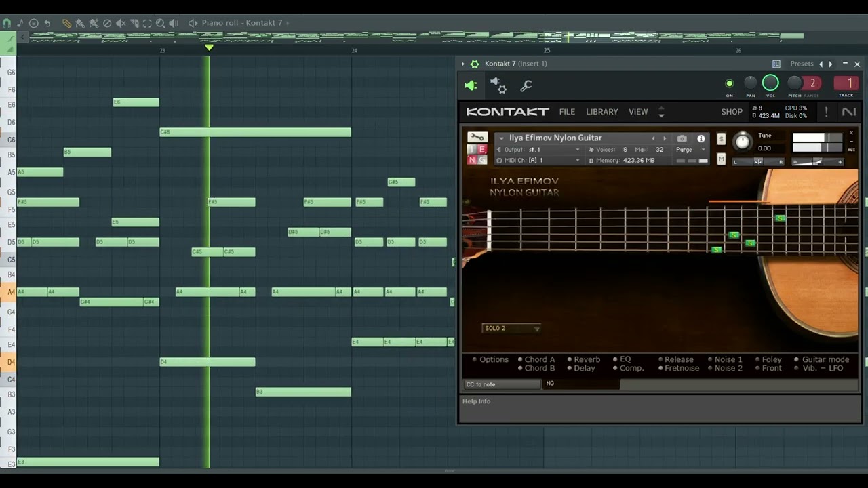The width and height of the screenshot is (868, 488).
Task: Open the Kontakt LIBRARY menu
Action: click(x=602, y=112)
